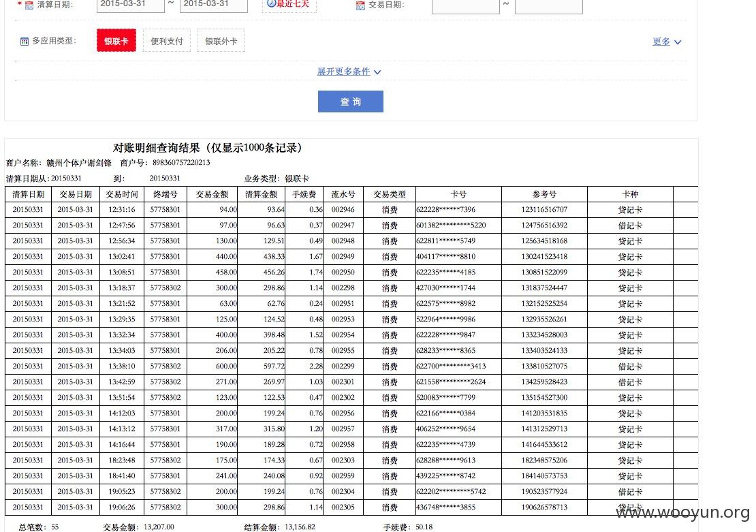
Task: Click transaction time 13:21:52
Action: click(x=122, y=303)
